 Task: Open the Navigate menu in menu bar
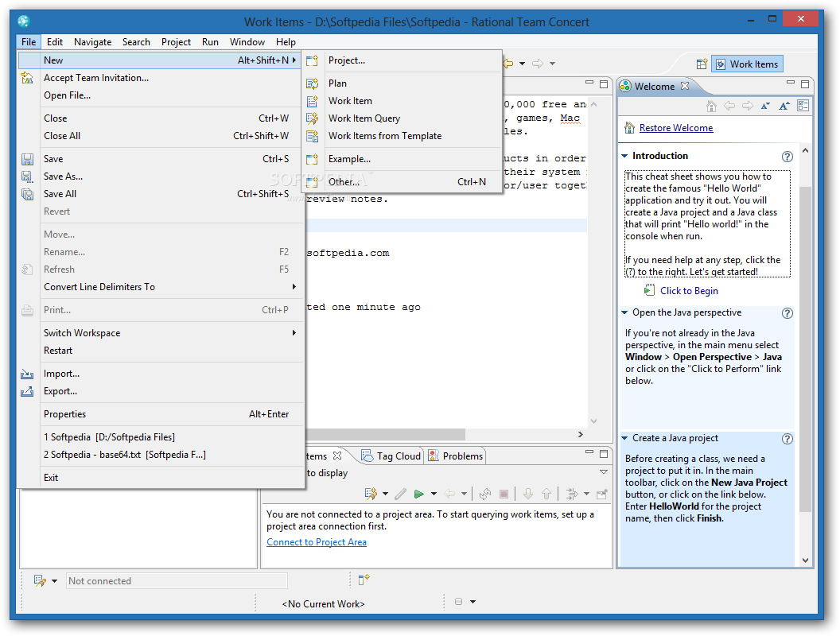[x=93, y=42]
